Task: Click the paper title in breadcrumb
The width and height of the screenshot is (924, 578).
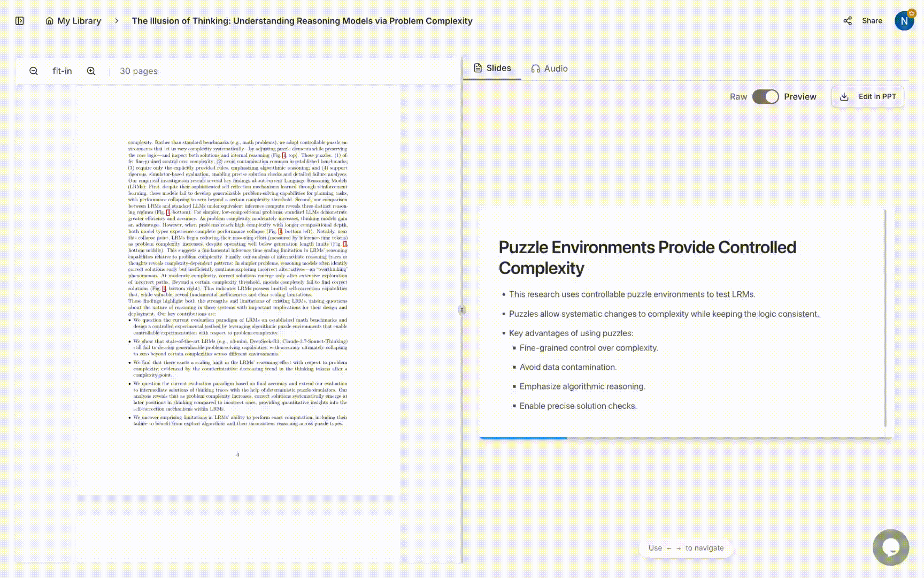Action: pyautogui.click(x=302, y=21)
